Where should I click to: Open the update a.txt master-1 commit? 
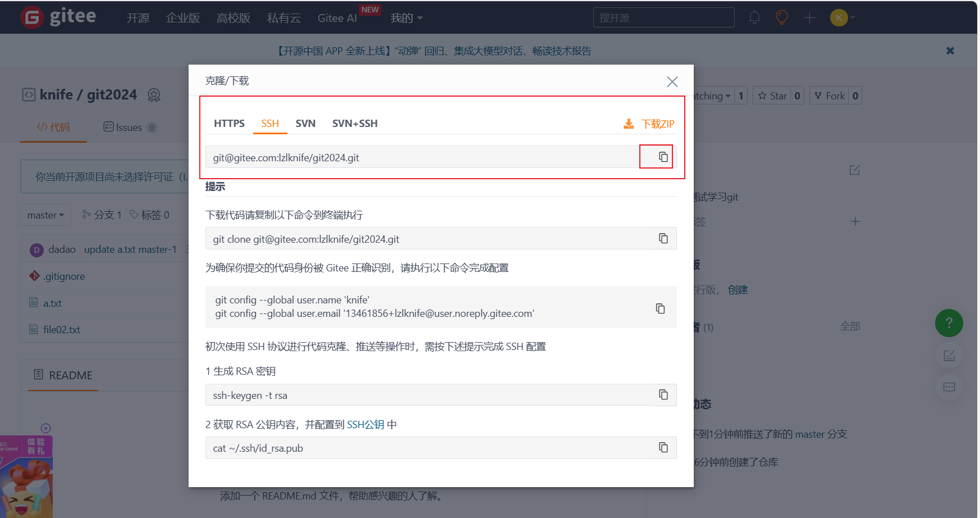click(130, 249)
